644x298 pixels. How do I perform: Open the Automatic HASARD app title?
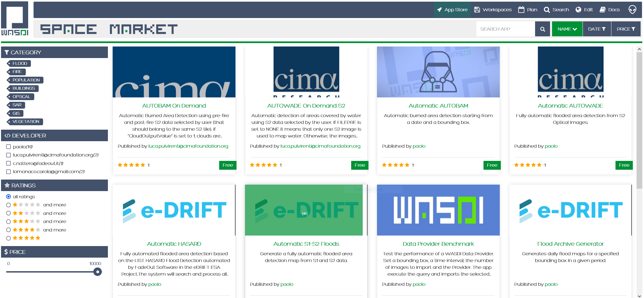174,244
